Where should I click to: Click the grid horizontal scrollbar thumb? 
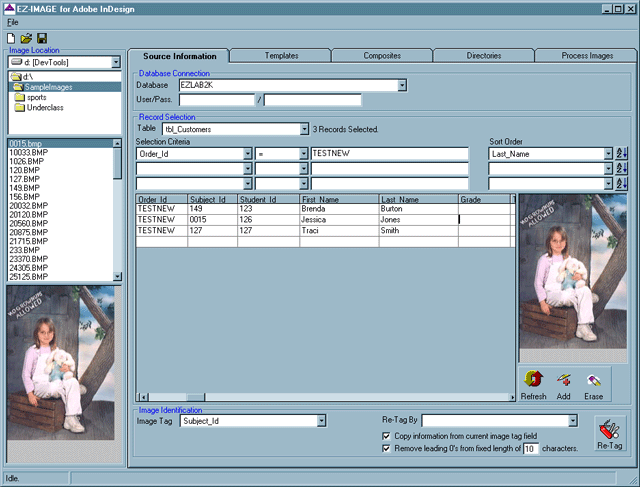tap(196, 397)
